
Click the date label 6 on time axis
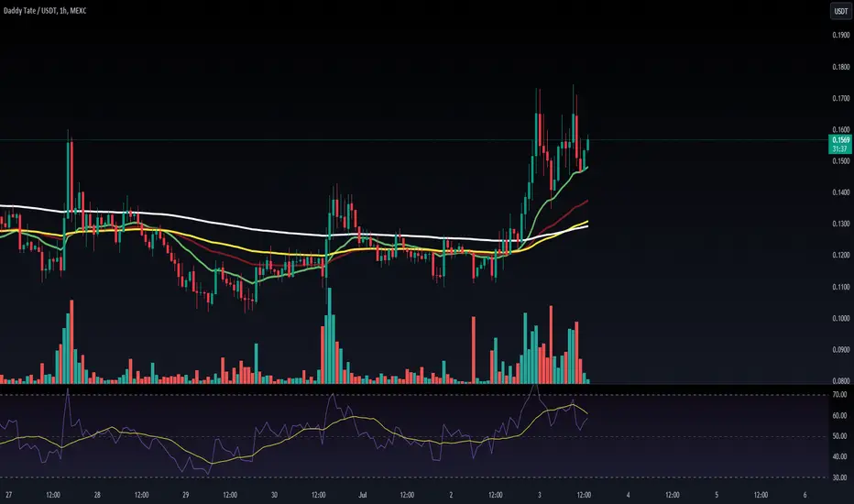[805, 495]
